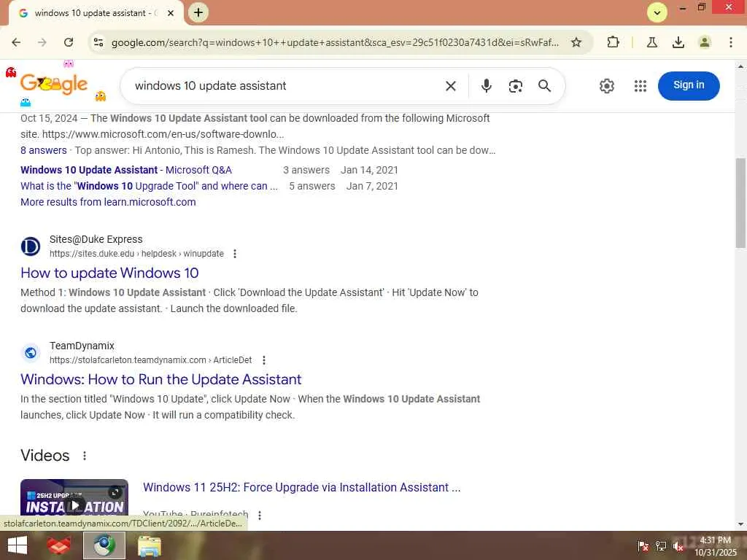This screenshot has width=747, height=560.
Task: Open Windows 10 Update Assistant Microsoft Q&A link
Action: [125, 170]
